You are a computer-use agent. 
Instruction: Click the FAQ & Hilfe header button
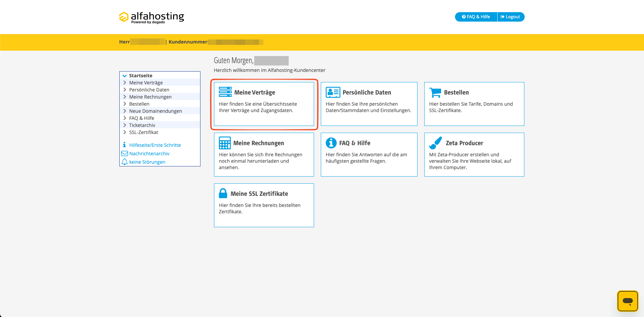pyautogui.click(x=476, y=17)
